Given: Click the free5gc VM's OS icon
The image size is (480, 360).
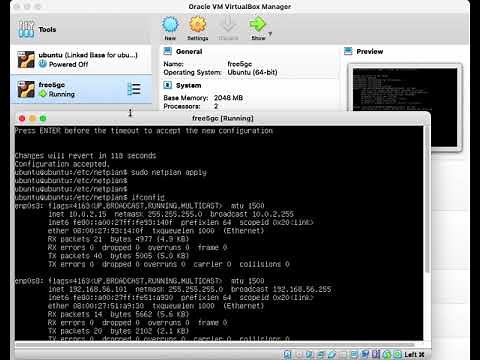Looking at the screenshot, I should click(26, 89).
